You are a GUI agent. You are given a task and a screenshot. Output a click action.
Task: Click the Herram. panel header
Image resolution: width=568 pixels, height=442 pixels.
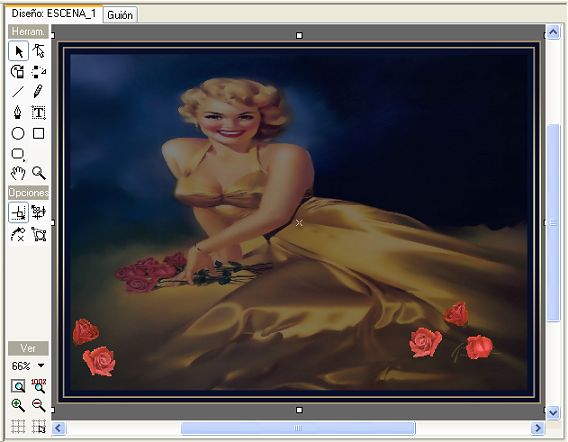(28, 32)
